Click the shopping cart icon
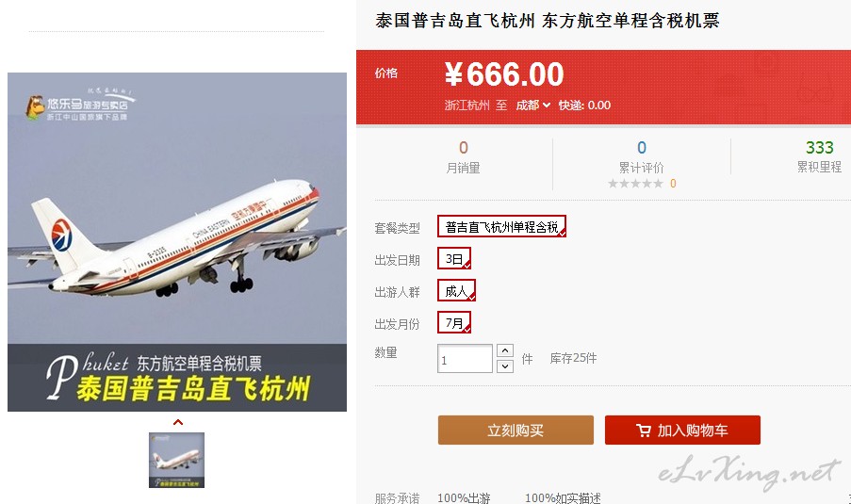Screen dimensions: 851x504 click(x=644, y=431)
